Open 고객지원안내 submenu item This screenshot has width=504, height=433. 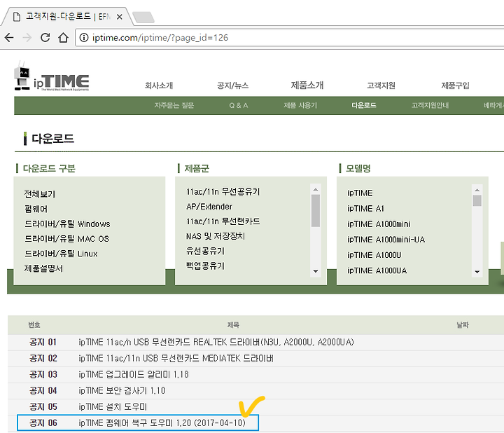[430, 106]
